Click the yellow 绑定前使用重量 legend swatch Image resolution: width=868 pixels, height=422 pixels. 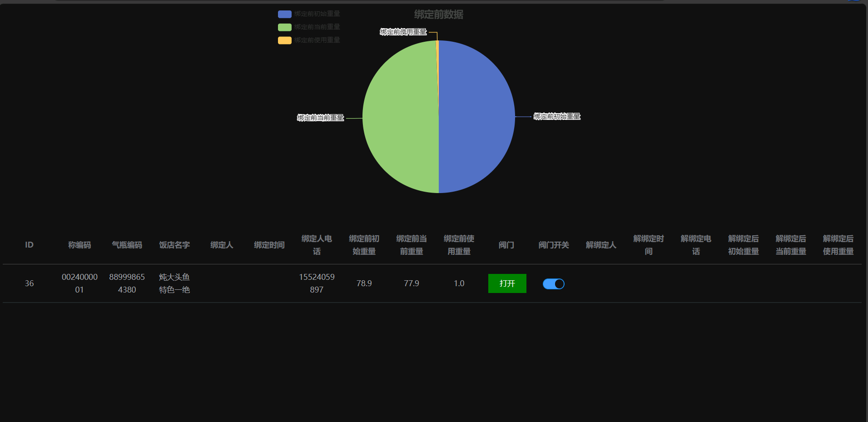click(284, 40)
